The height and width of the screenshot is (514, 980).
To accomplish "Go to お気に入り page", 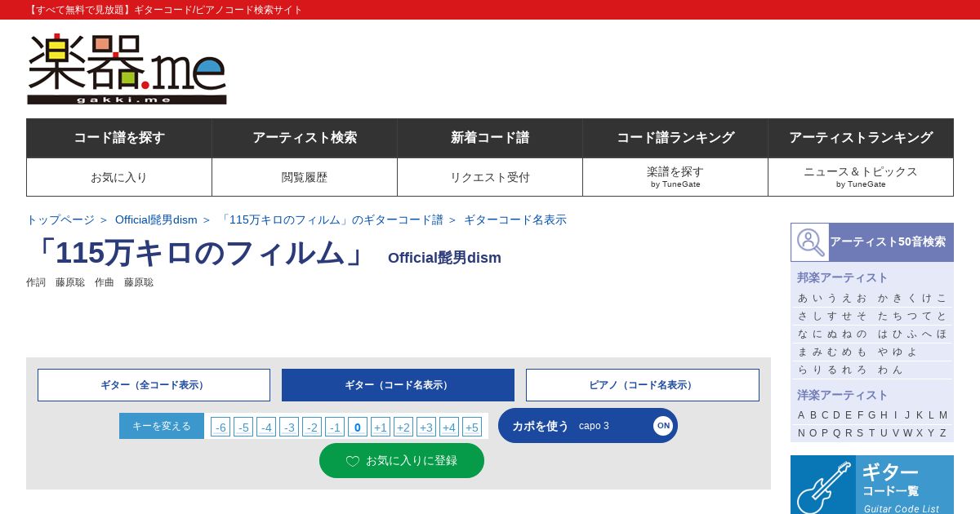I will 119,177.
